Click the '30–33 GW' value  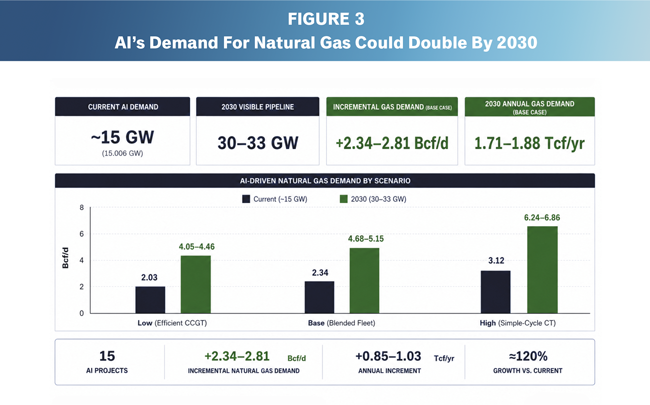point(258,143)
